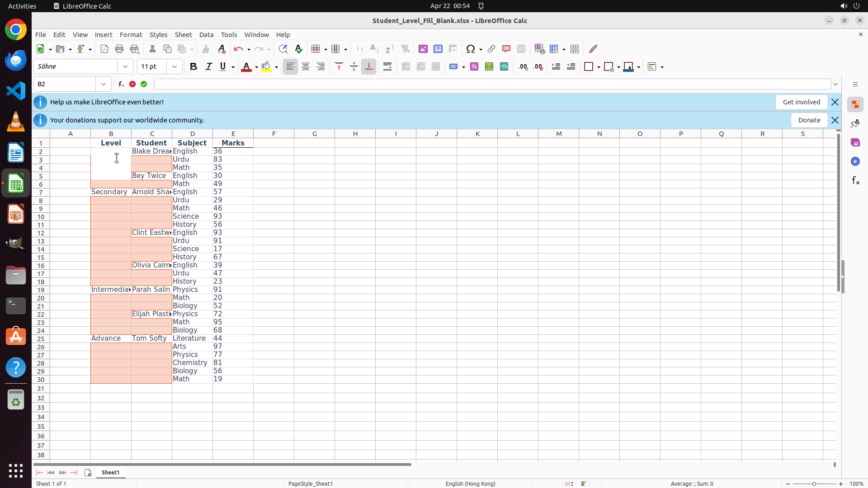Open the Sheet menu
Image resolution: width=868 pixels, height=488 pixels.
(183, 35)
